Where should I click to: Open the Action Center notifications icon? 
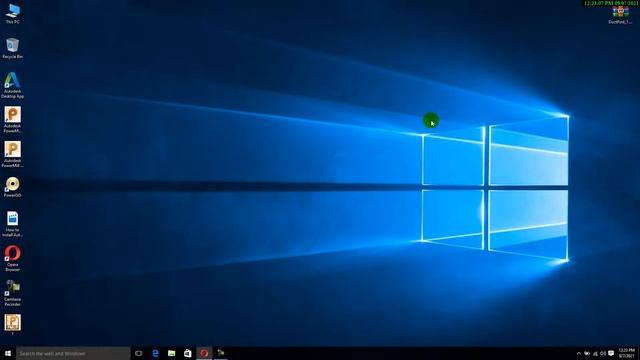[x=611, y=353]
